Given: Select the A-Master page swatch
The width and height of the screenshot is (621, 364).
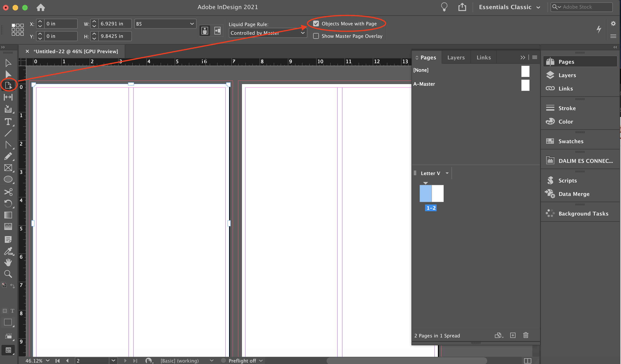Looking at the screenshot, I should (x=526, y=85).
